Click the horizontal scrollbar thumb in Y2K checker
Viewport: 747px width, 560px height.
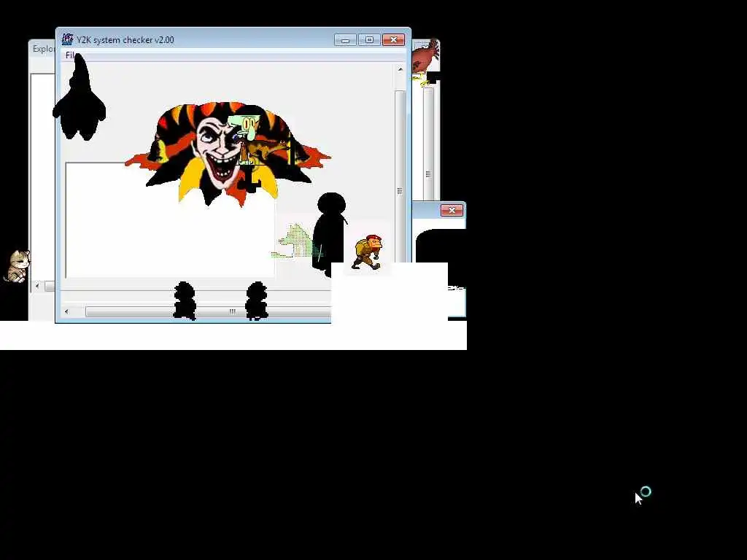(208, 311)
